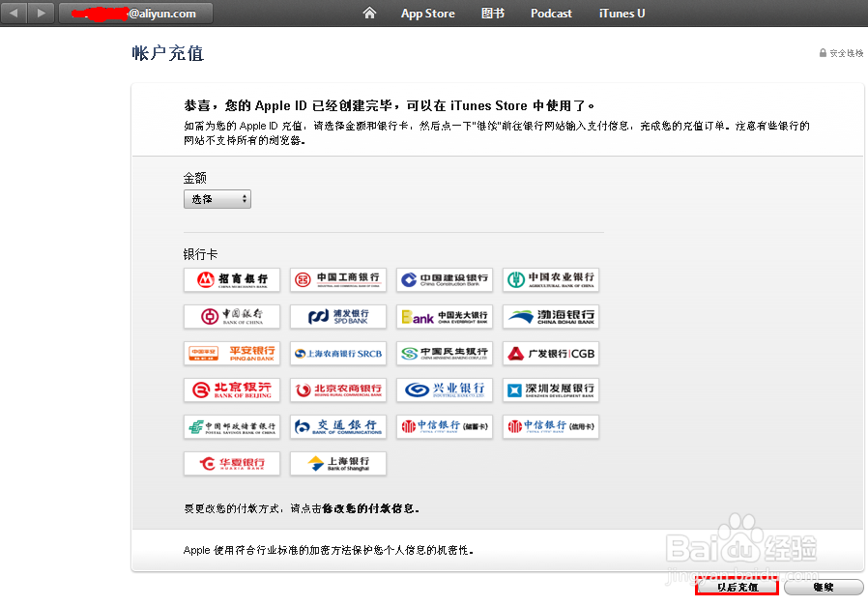Viewport: 868px width, 606px height.
Task: Select 中国光大银行 bank card
Action: 445,316
